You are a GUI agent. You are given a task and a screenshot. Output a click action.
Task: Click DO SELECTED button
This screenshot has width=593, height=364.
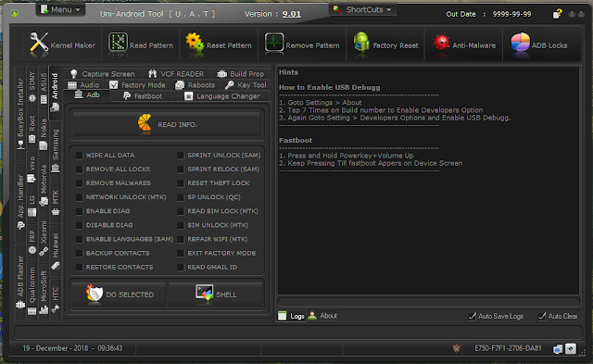click(119, 295)
